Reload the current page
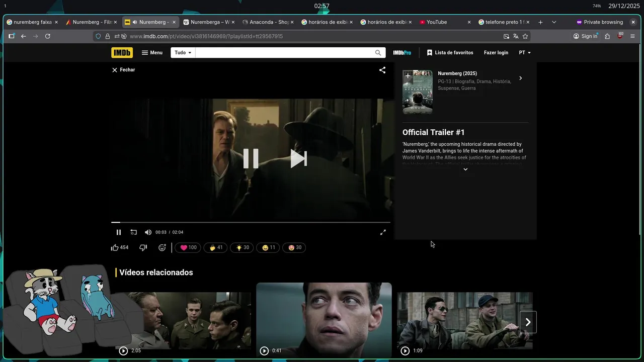 pos(48,36)
